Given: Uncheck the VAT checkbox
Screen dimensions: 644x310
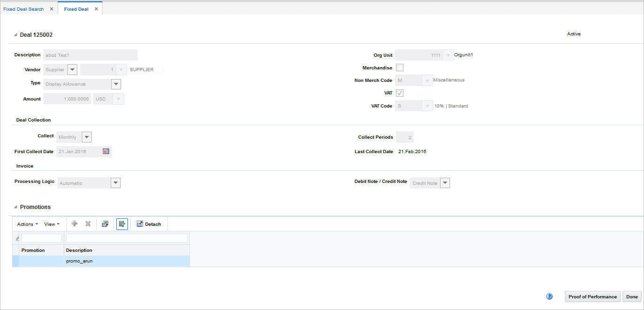Looking at the screenshot, I should tap(399, 93).
